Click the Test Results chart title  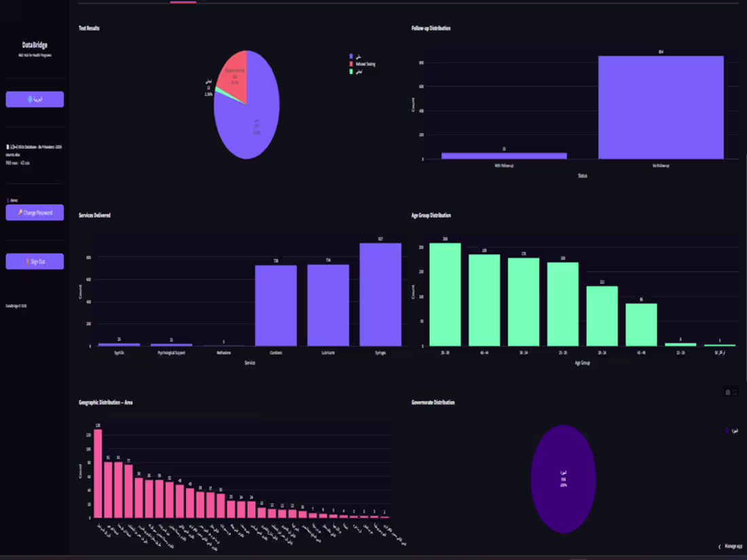coord(89,28)
